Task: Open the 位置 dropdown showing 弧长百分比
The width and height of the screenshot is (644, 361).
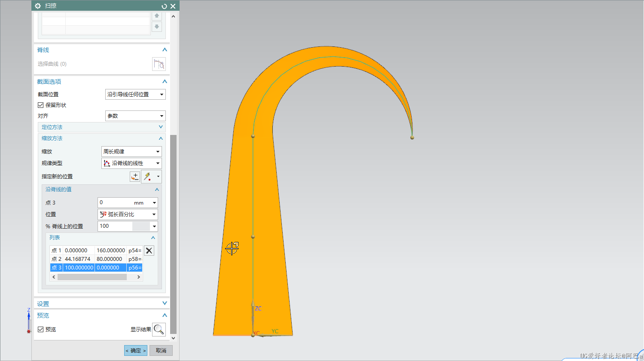Action: coord(128,214)
